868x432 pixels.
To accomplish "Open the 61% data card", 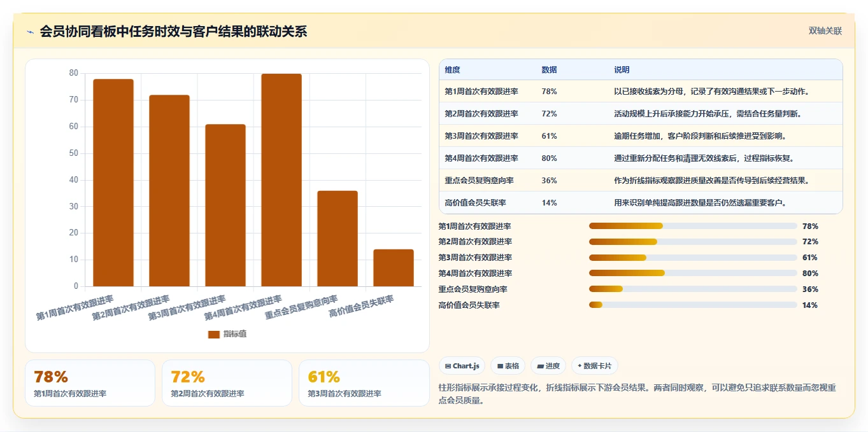I will coord(364,383).
